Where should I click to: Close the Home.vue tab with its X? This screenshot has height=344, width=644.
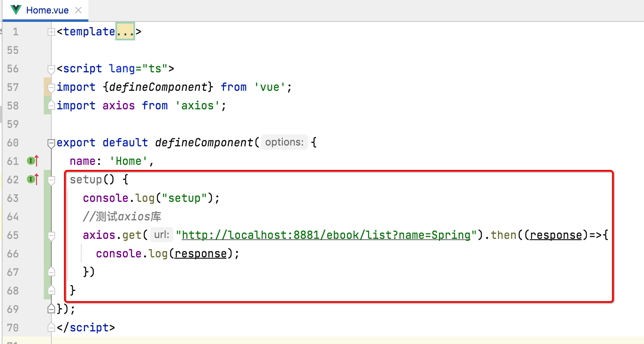tap(78, 10)
